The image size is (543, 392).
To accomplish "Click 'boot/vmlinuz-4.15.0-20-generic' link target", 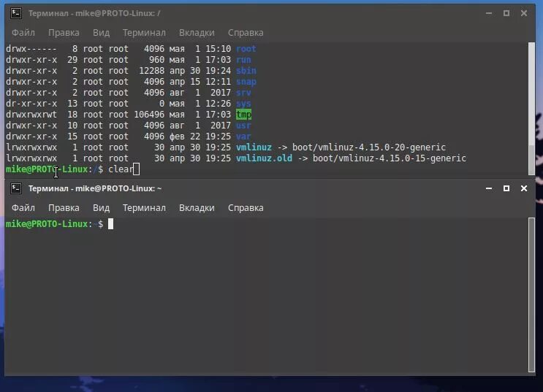I will [x=369, y=147].
